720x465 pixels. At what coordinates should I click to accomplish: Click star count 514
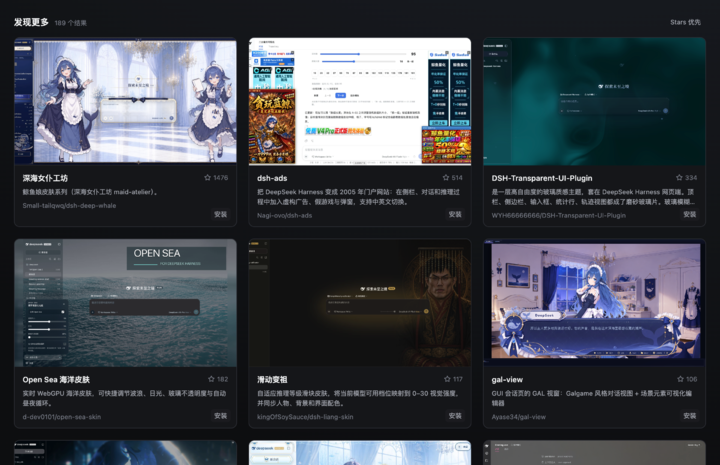coord(457,178)
